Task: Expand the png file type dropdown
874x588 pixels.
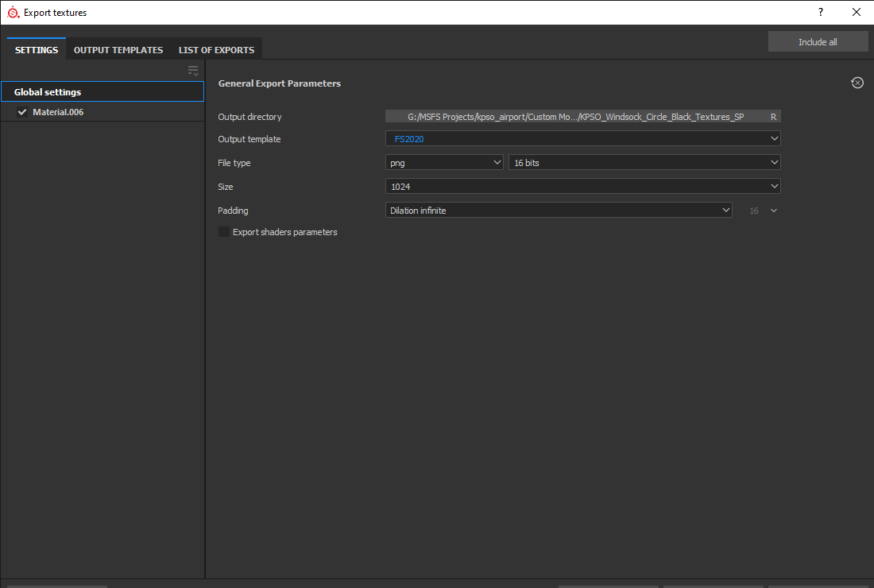Action: coord(444,163)
